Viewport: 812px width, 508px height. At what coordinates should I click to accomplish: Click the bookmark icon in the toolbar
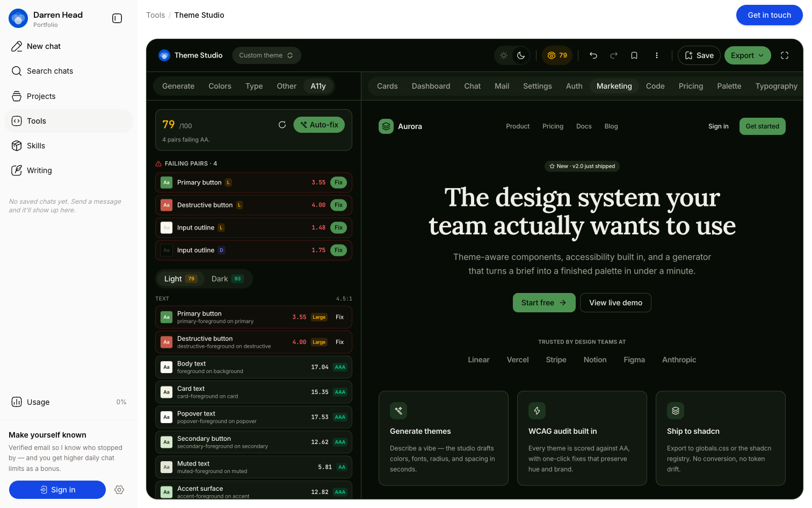click(634, 55)
